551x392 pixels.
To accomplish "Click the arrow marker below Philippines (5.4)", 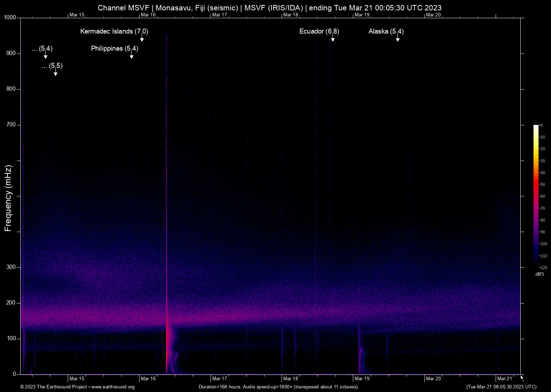I will point(132,55).
